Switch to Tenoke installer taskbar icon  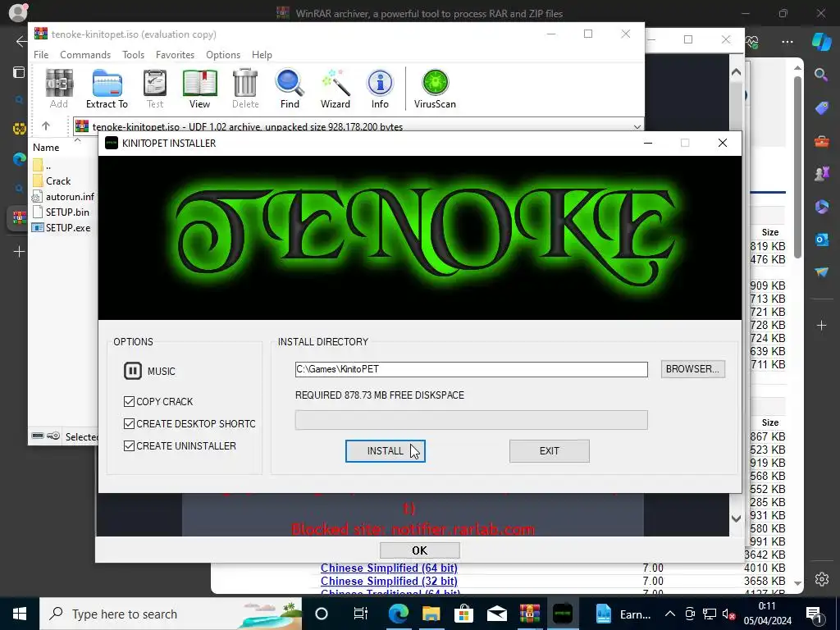(563, 614)
